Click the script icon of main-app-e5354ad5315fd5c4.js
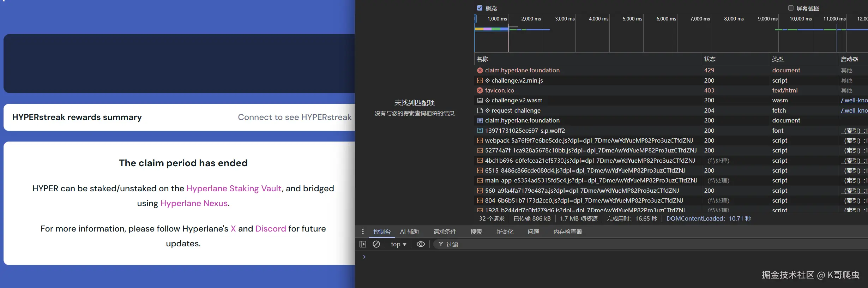The image size is (868, 288). tap(480, 180)
